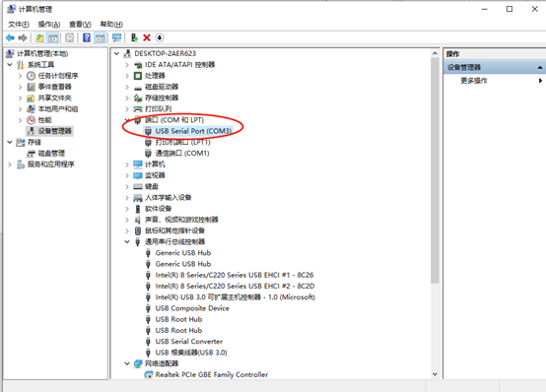Image resolution: width=546 pixels, height=392 pixels.
Task: Select 通信端口 (COM1) device
Action: pyautogui.click(x=182, y=154)
